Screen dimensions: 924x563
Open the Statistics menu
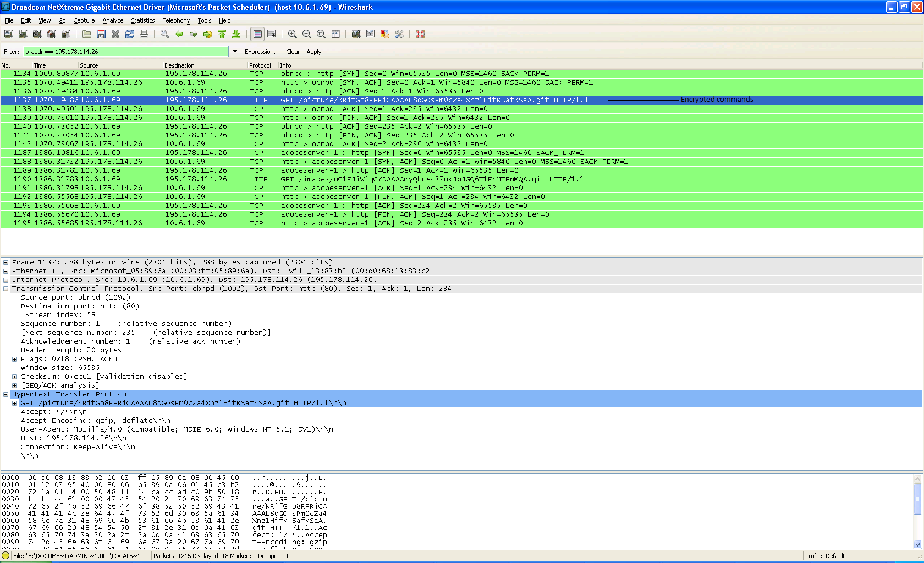pyautogui.click(x=143, y=20)
